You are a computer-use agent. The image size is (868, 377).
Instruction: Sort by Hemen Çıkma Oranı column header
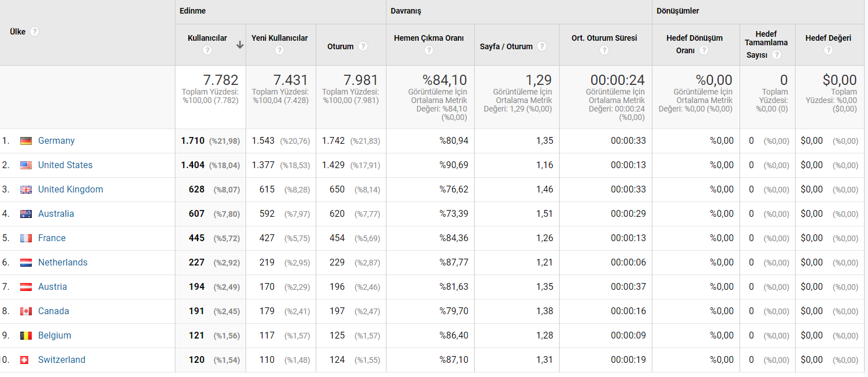(429, 38)
